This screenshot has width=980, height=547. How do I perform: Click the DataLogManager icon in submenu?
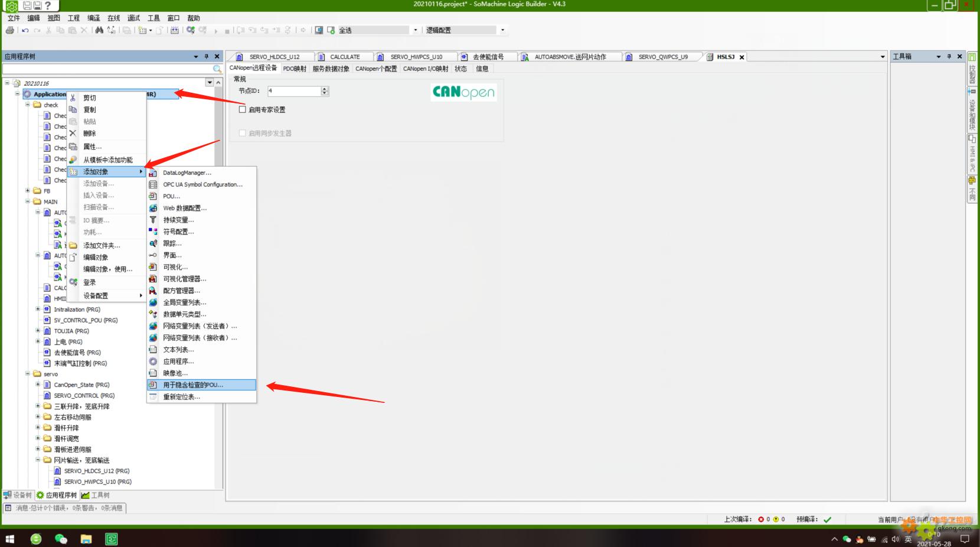(153, 173)
